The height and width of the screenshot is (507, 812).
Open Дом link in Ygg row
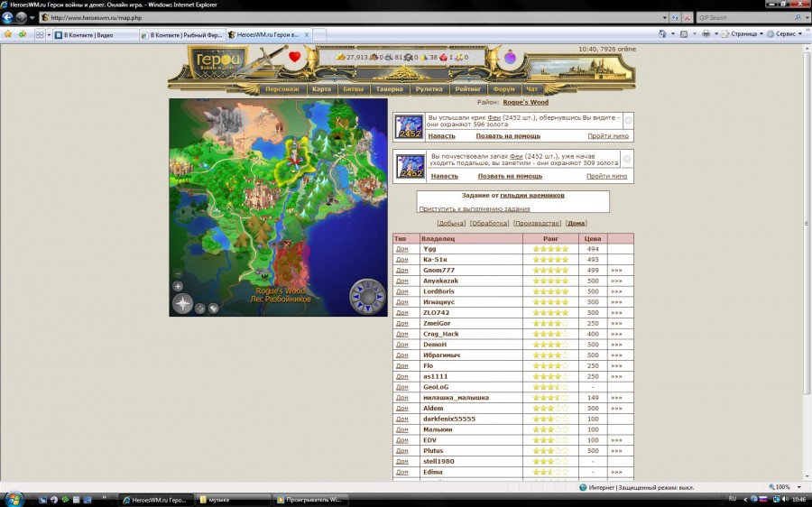pyautogui.click(x=401, y=249)
